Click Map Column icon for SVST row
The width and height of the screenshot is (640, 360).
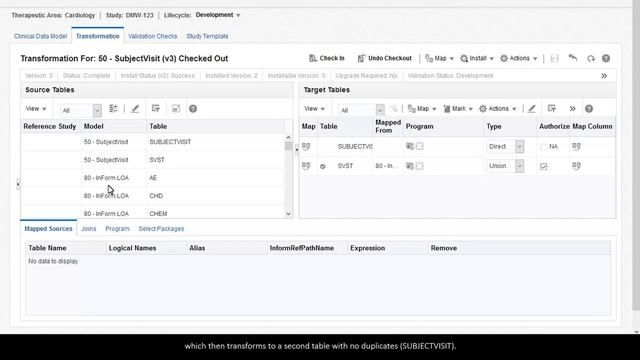point(576,166)
